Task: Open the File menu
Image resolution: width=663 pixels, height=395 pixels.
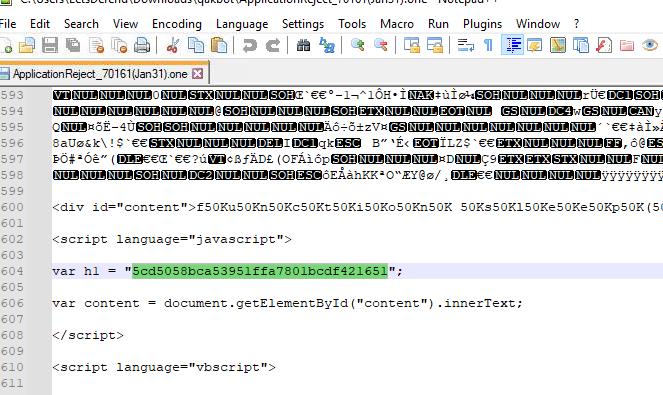Action: click(x=8, y=24)
